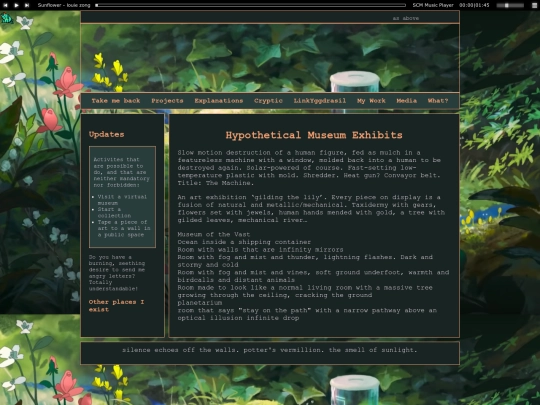Click 'Ocean inside a shipping container' line

[244, 242]
